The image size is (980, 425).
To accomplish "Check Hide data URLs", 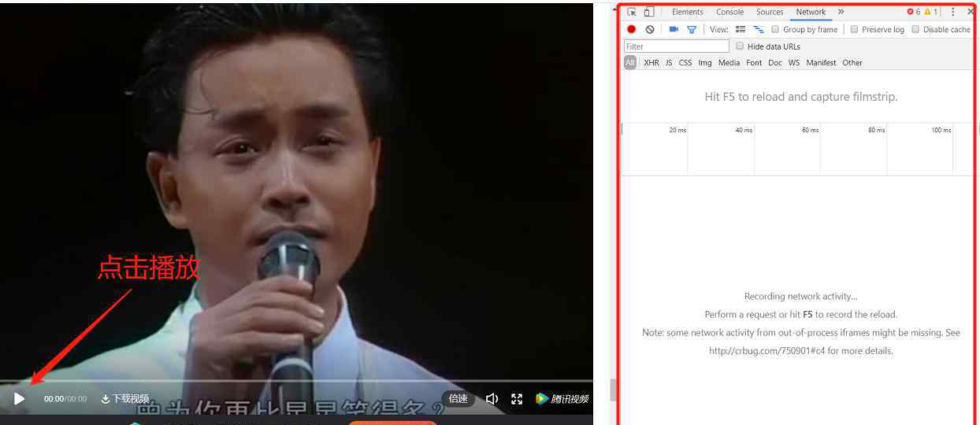I will (740, 46).
